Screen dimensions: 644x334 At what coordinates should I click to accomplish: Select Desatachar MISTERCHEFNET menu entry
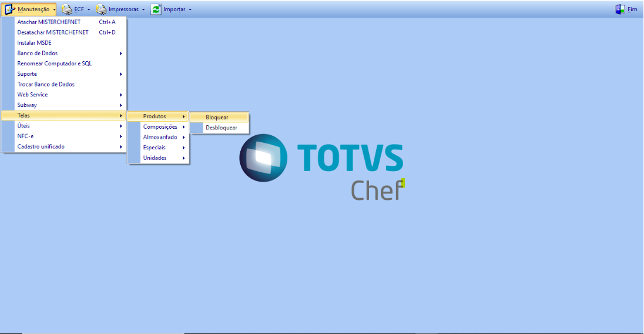(x=64, y=32)
